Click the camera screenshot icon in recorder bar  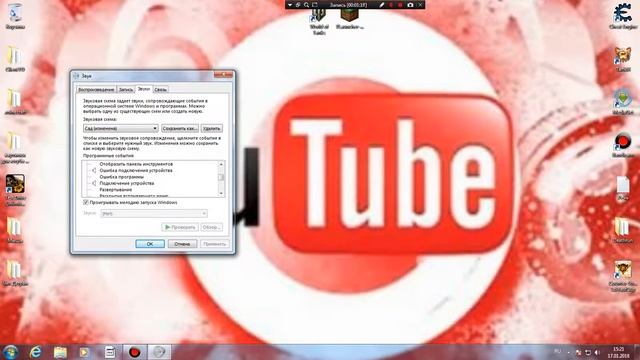click(410, 5)
